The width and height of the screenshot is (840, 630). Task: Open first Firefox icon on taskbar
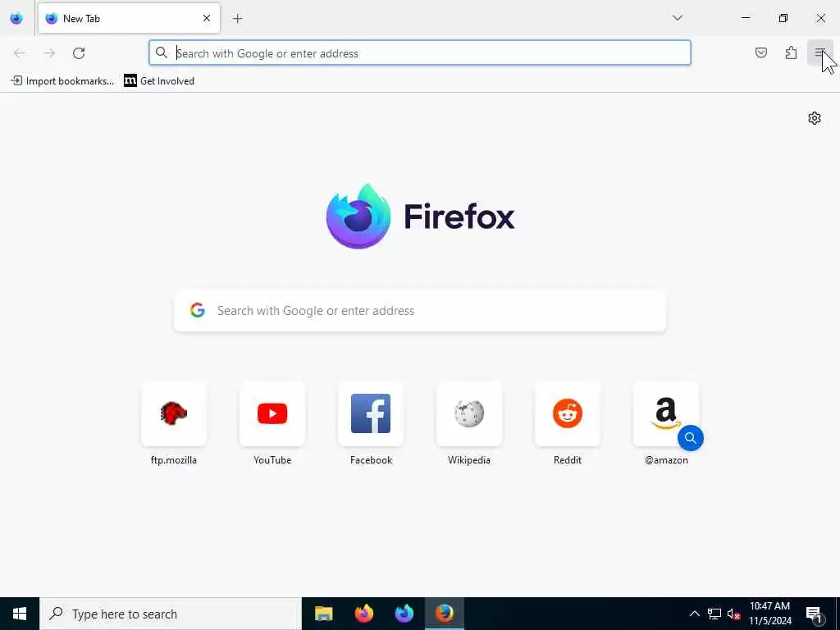(363, 614)
